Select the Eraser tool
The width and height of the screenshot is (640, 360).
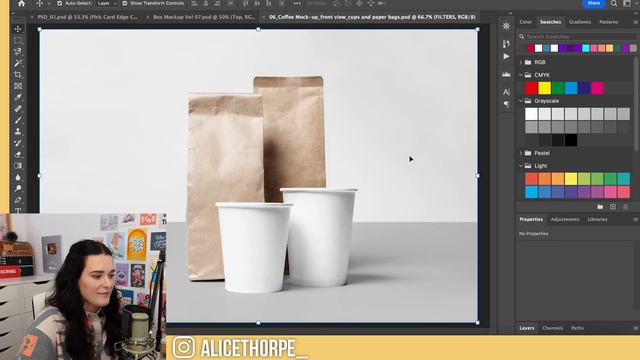tap(18, 155)
